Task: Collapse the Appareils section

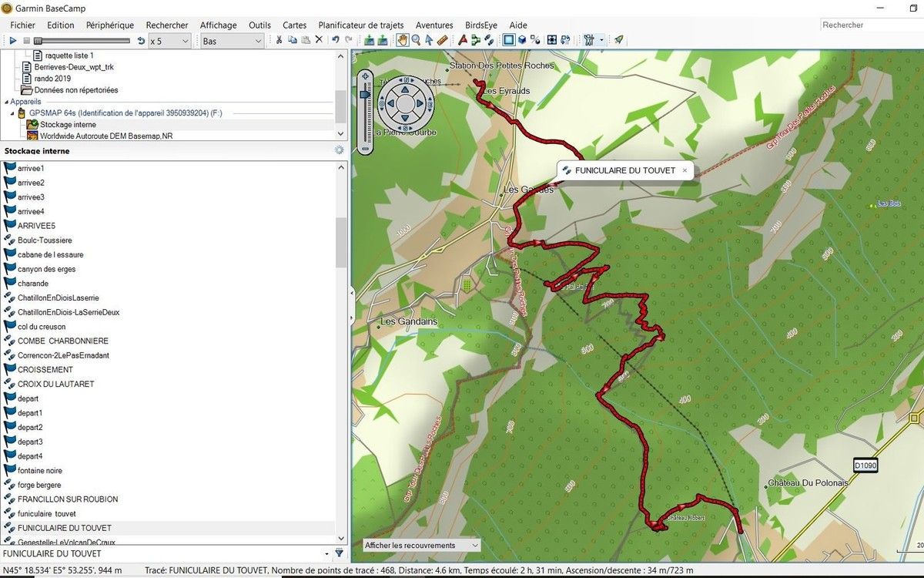Action: pos(5,102)
